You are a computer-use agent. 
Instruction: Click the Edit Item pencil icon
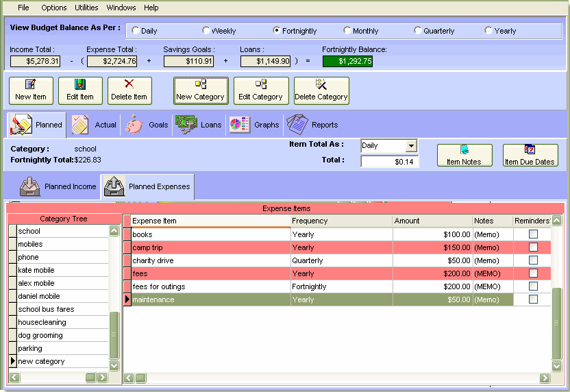pos(80,84)
